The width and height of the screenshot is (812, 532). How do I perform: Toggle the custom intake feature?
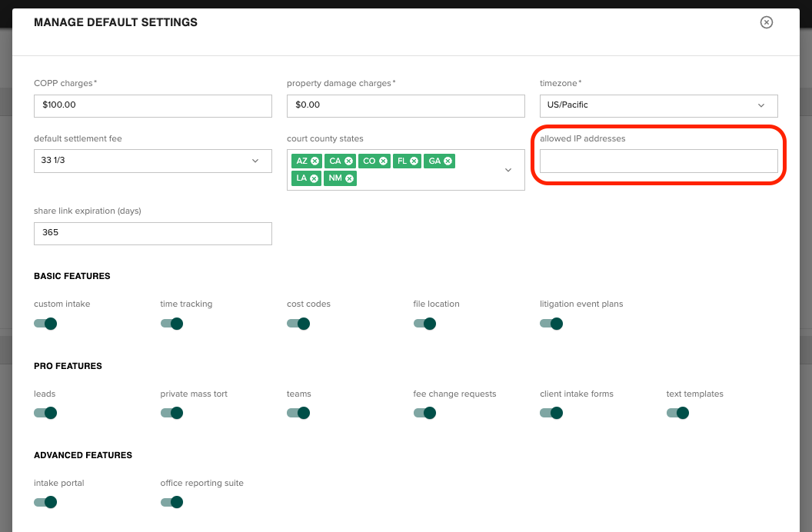point(45,324)
